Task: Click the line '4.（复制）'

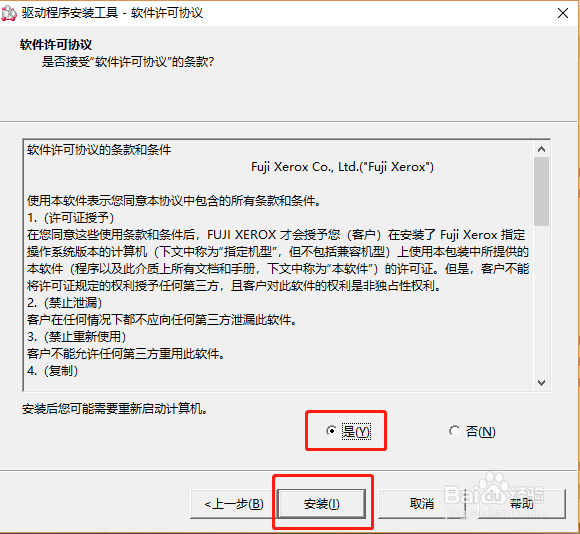Action: coord(53,371)
